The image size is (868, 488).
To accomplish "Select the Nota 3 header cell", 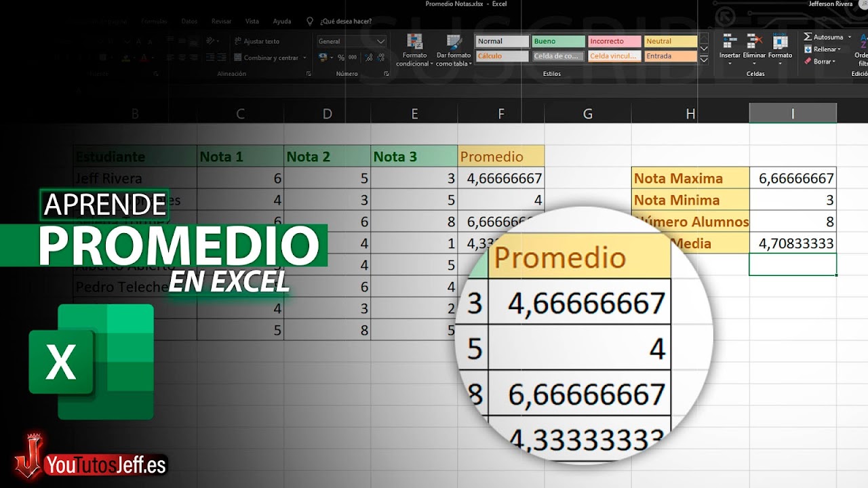I will pos(414,157).
